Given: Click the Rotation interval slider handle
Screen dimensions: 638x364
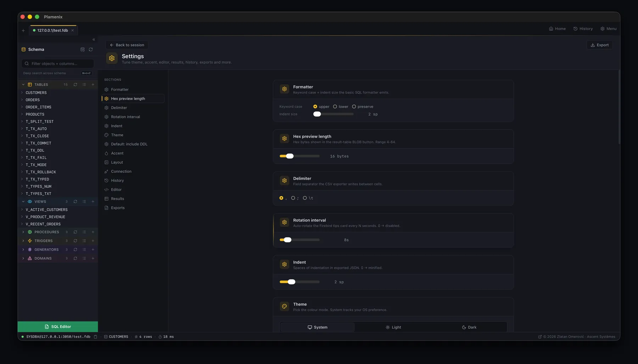Looking at the screenshot, I should [288, 240].
